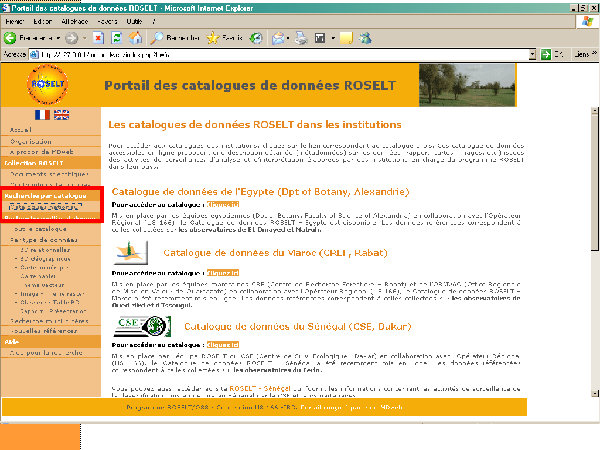Open the Aide pour la recherche link
This screenshot has width=600, height=450.
point(46,352)
